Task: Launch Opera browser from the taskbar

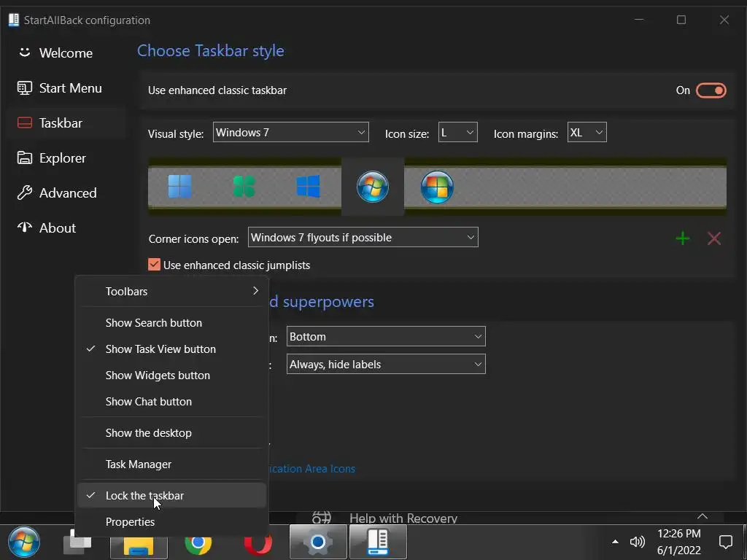Action: point(258,542)
